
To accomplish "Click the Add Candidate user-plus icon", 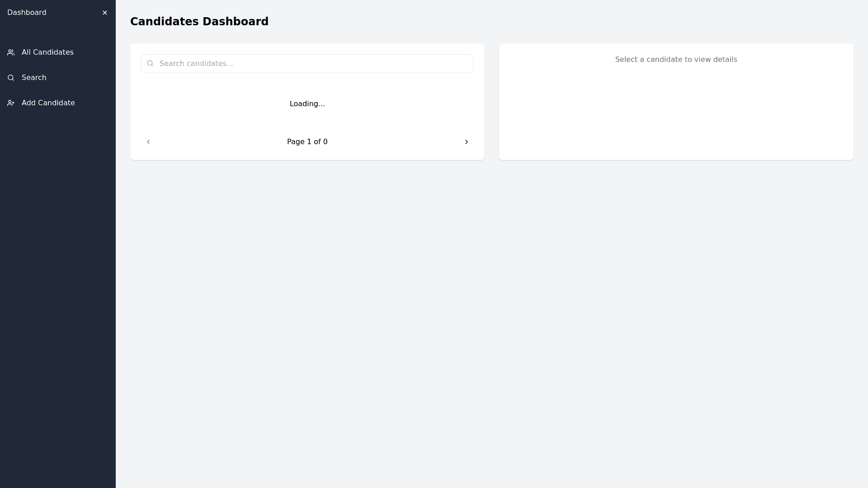I will [11, 103].
